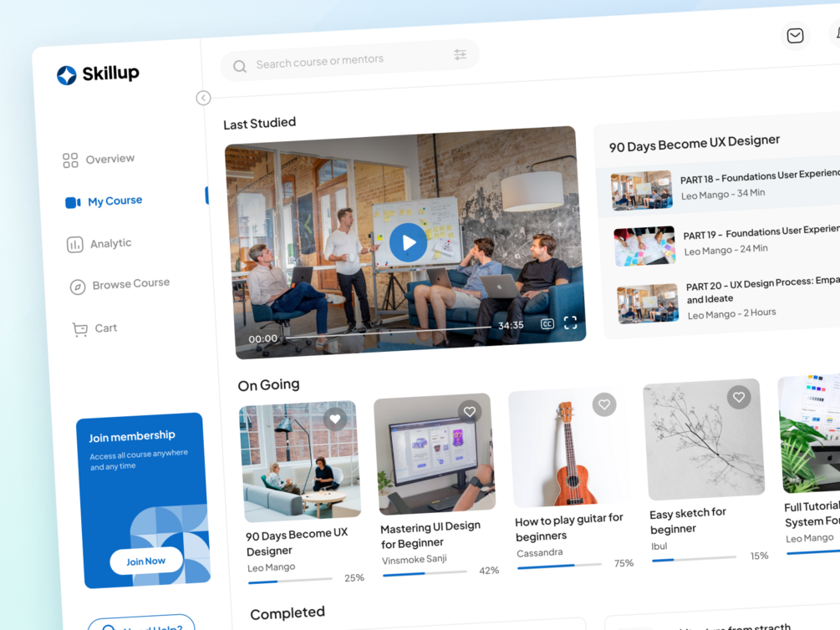Image resolution: width=840 pixels, height=630 pixels.
Task: Select PART 19 lesson title text
Action: [x=761, y=232]
